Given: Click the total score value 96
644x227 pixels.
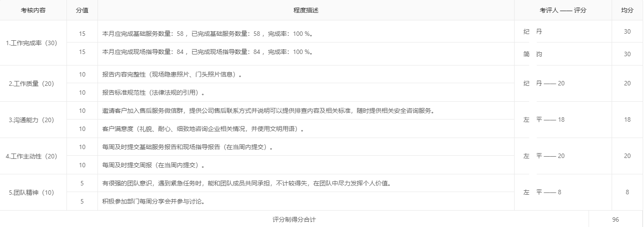Looking at the screenshot, I should click(x=615, y=219).
